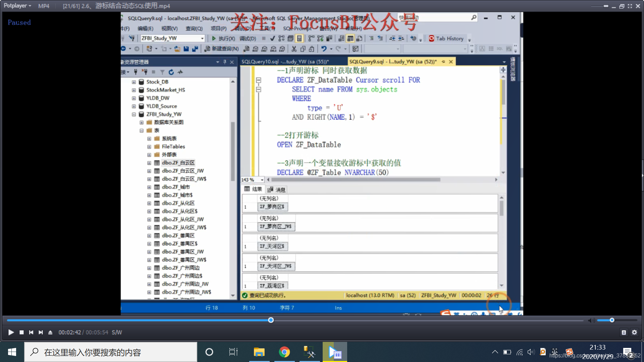This screenshot has height=362, width=644.
Task: Expand the Stock_DB database node
Action: click(134, 82)
